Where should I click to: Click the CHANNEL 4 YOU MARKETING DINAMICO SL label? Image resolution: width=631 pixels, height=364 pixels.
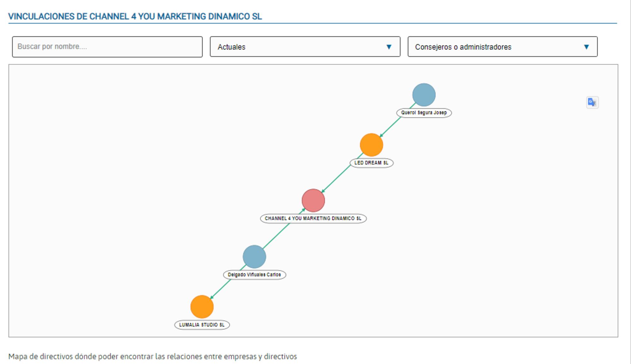(x=313, y=218)
